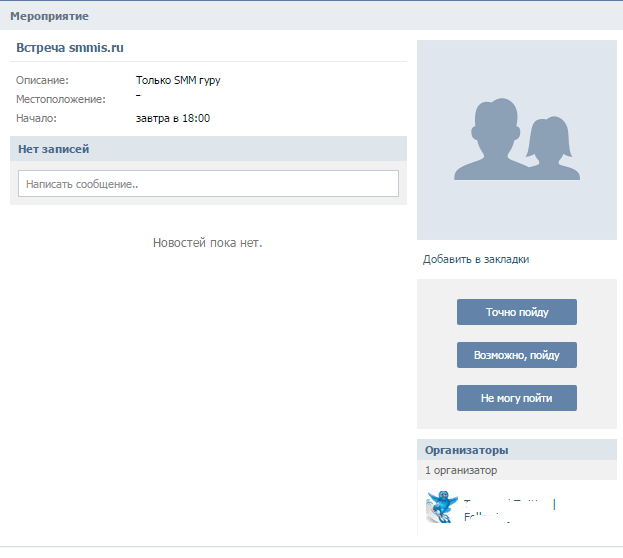623x558 pixels.
Task: Open the organizer's name link beside the avatar
Action: [x=510, y=510]
